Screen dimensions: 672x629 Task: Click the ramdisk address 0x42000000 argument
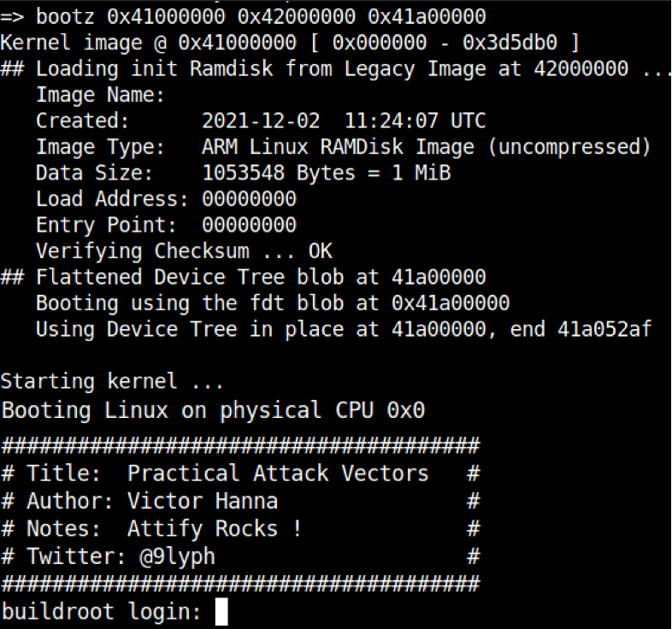(297, 17)
